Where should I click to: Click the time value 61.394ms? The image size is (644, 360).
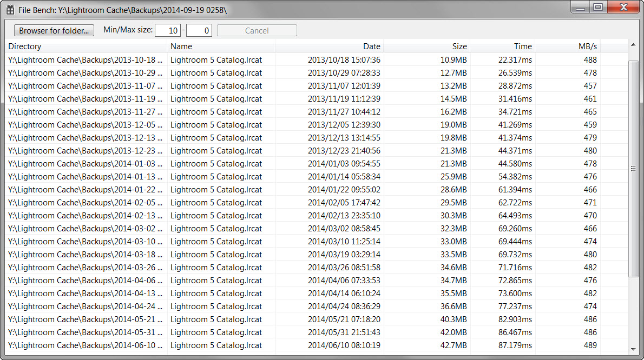pyautogui.click(x=515, y=190)
